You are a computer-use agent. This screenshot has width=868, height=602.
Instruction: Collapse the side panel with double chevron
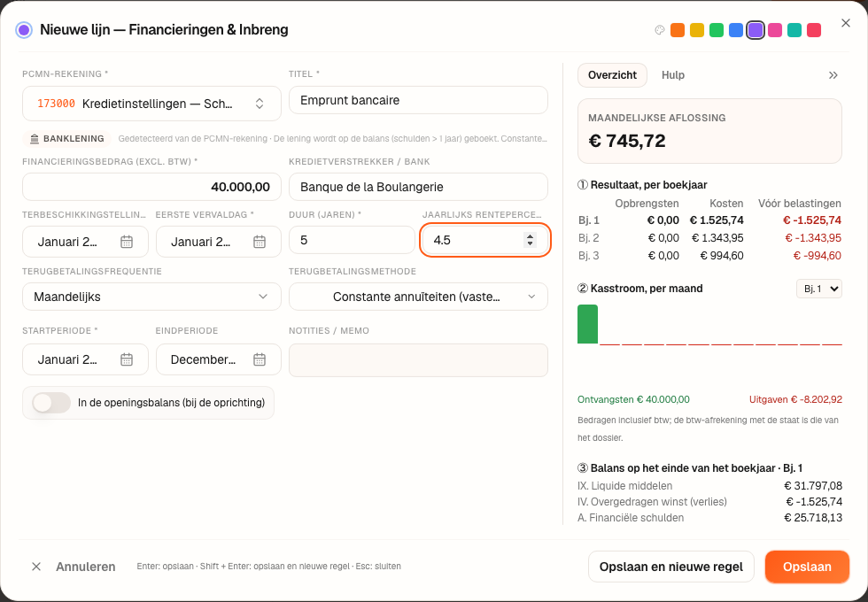point(833,75)
